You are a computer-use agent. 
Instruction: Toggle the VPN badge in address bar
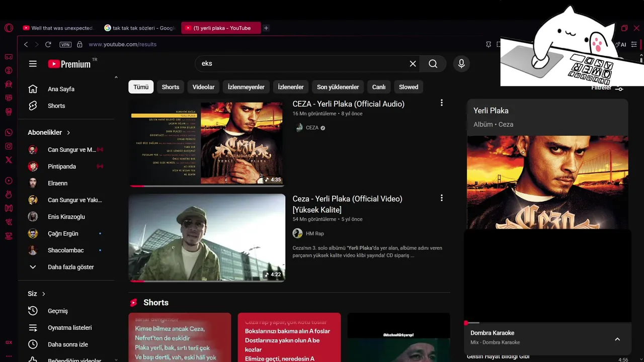tap(65, 44)
